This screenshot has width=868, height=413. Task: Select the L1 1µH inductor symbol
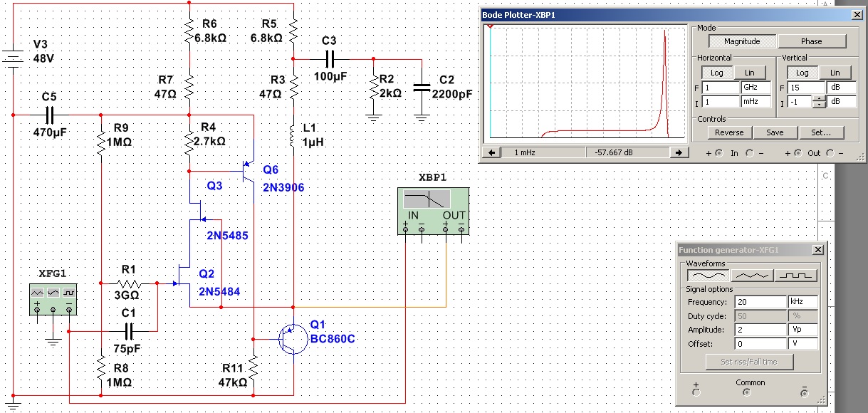(x=293, y=135)
